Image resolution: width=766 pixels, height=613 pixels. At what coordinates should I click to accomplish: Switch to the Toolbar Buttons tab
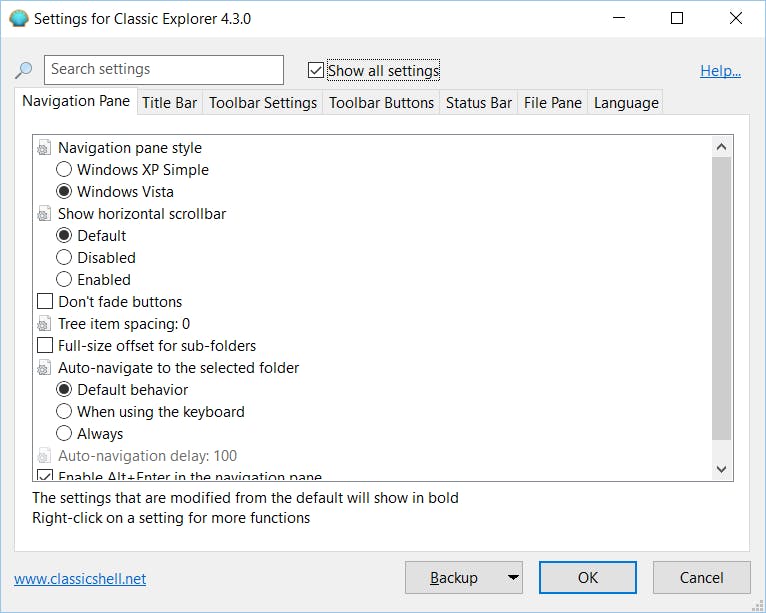coord(381,102)
